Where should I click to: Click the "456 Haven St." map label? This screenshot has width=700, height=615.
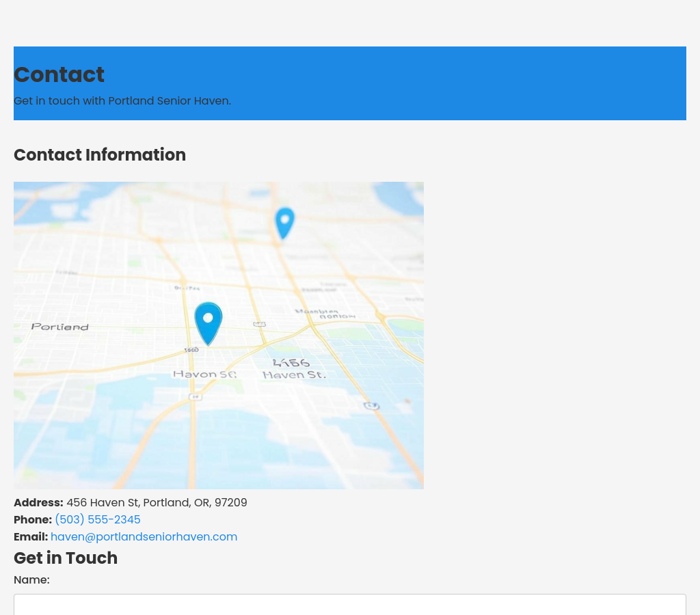294,369
